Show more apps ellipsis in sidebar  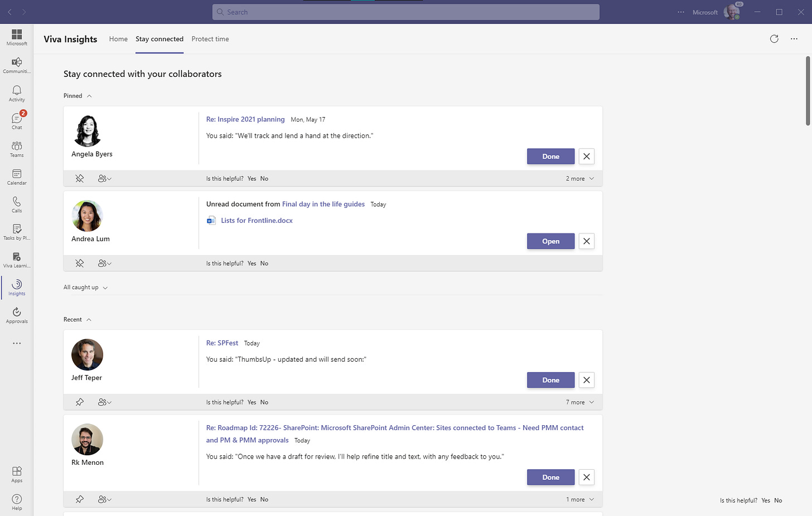coord(17,343)
